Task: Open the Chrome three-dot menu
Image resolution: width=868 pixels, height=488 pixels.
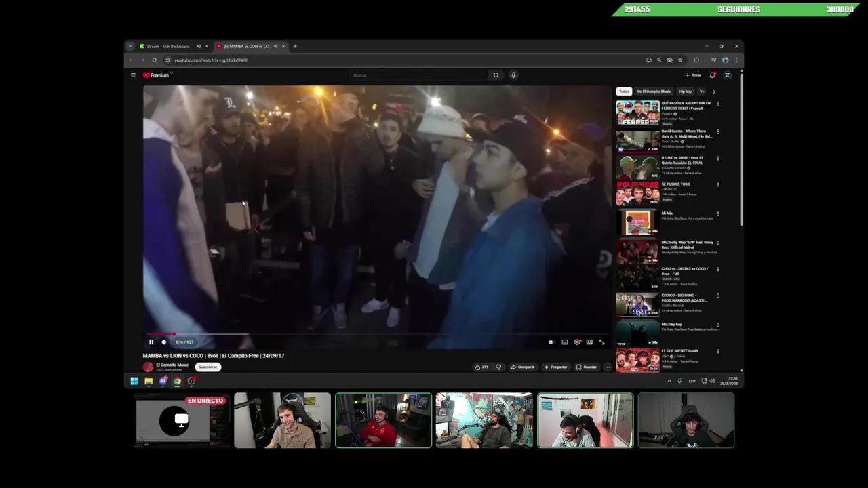Action: tap(737, 60)
